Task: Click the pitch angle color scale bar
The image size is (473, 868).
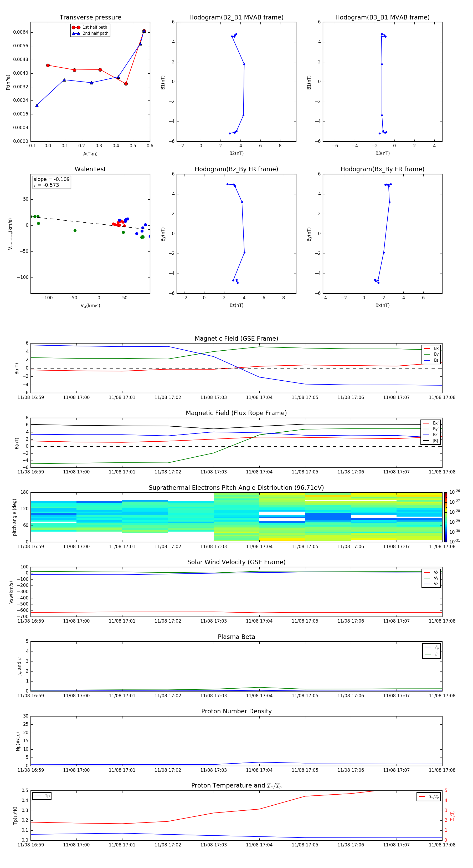Action: [x=445, y=517]
